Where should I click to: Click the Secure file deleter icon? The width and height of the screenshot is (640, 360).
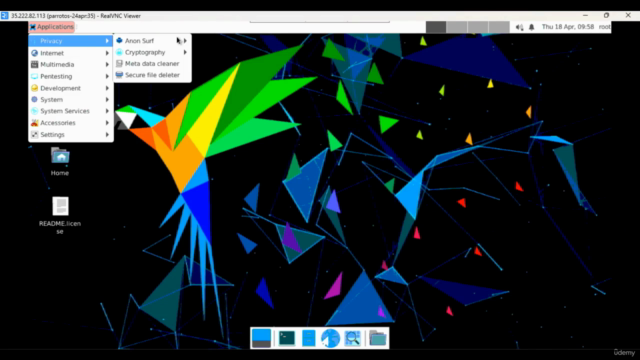(119, 75)
